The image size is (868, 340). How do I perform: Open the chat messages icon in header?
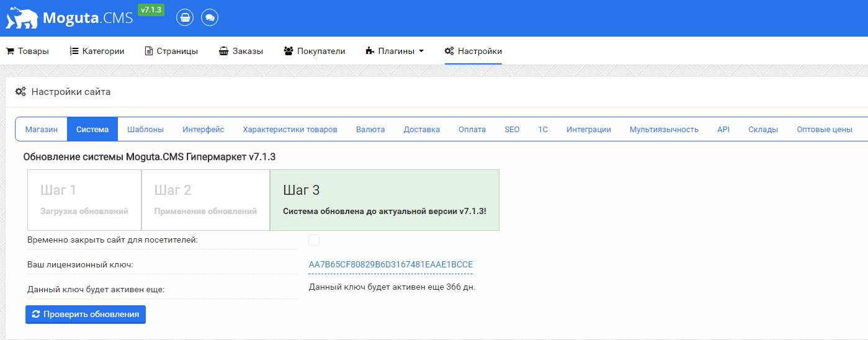(x=210, y=17)
